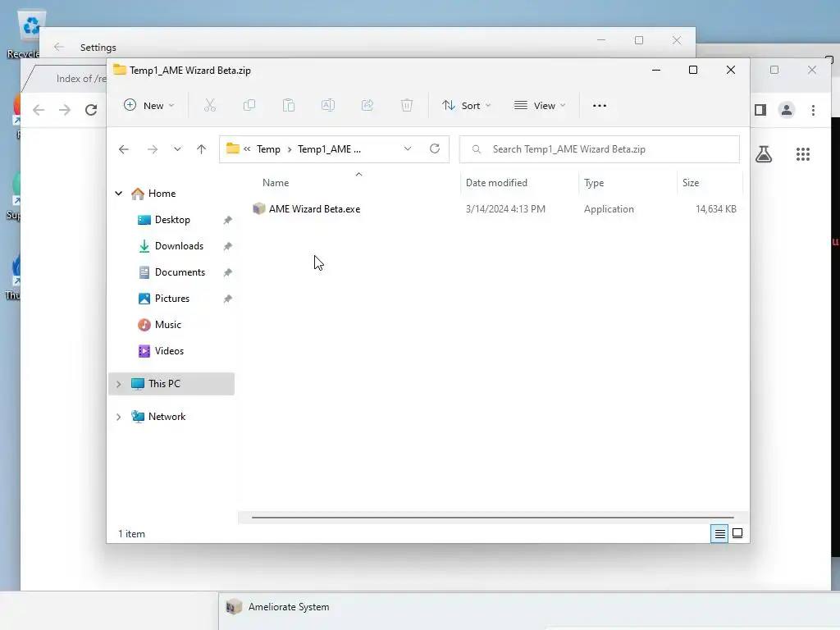
Task: Click the AME Wizard Beta.exe file icon
Action: (258, 209)
